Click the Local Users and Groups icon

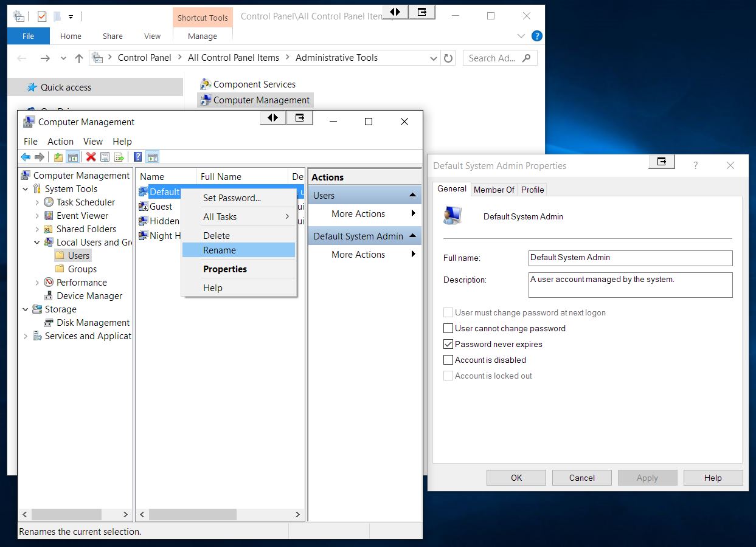[49, 243]
